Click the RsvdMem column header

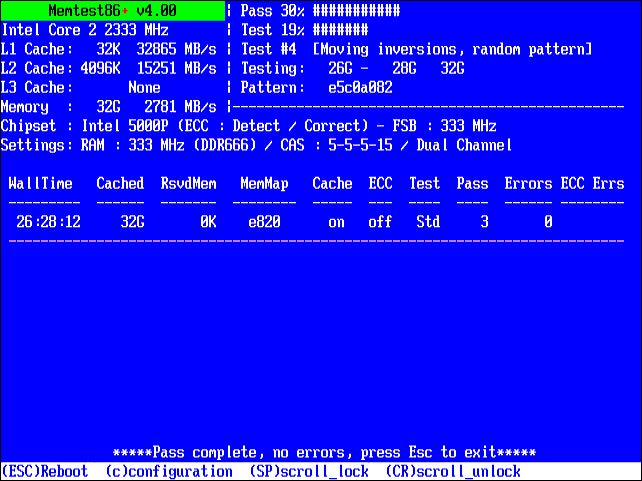[x=188, y=184]
